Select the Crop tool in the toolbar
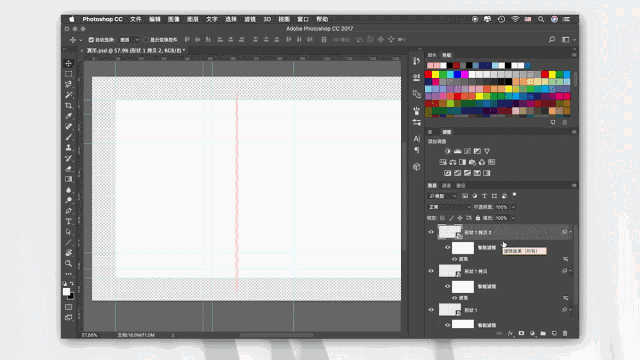The height and width of the screenshot is (360, 640). click(69, 105)
